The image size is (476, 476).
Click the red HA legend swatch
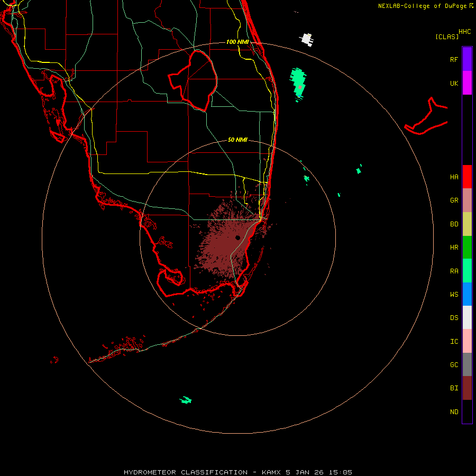[467, 177]
